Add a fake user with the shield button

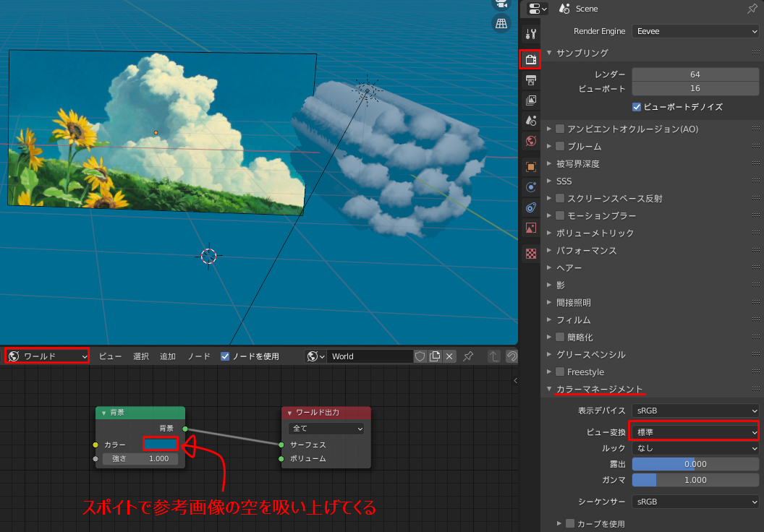(x=420, y=356)
